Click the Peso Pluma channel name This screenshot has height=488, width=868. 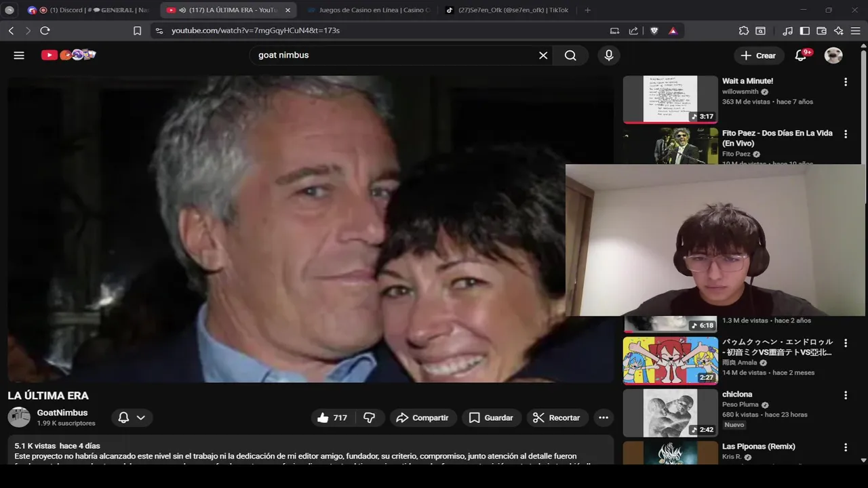(x=741, y=405)
